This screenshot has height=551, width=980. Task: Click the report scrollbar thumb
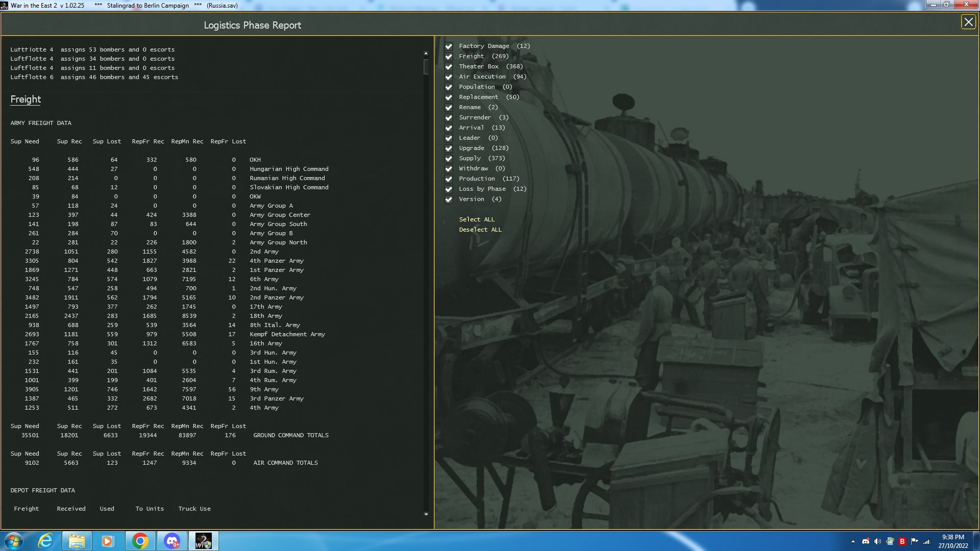coord(426,67)
